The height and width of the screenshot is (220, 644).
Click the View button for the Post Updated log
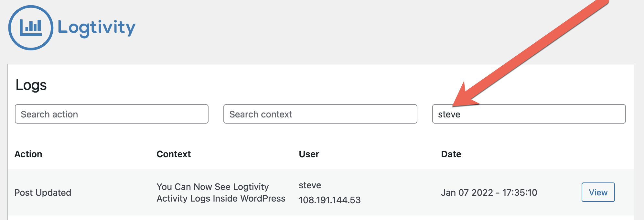tap(598, 192)
